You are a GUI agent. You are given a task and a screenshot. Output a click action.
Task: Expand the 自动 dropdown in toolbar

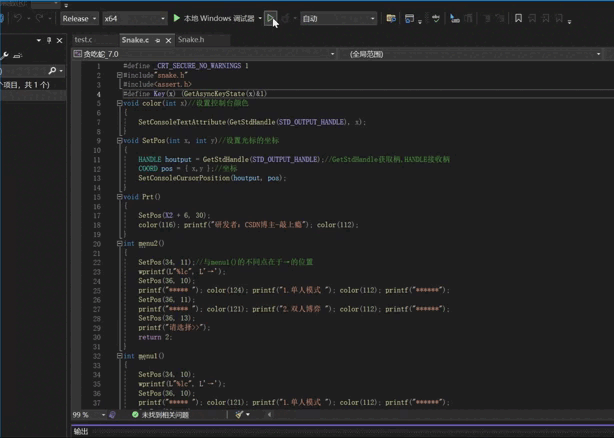click(338, 18)
